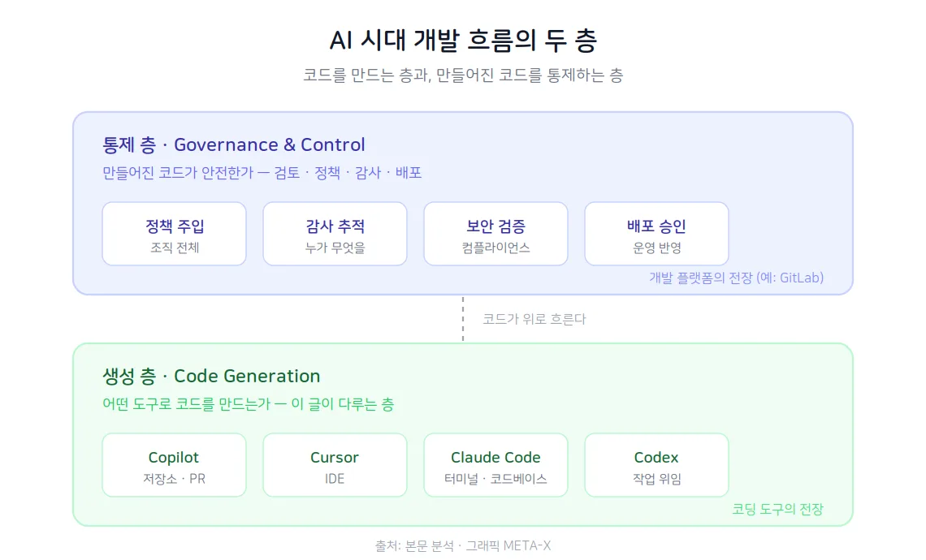Image resolution: width=926 pixels, height=560 pixels.
Task: Click the 정책 주입 card
Action: coord(174,234)
